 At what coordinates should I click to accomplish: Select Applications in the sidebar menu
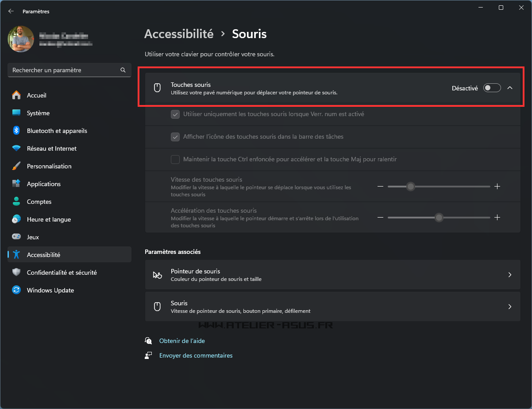pyautogui.click(x=44, y=184)
